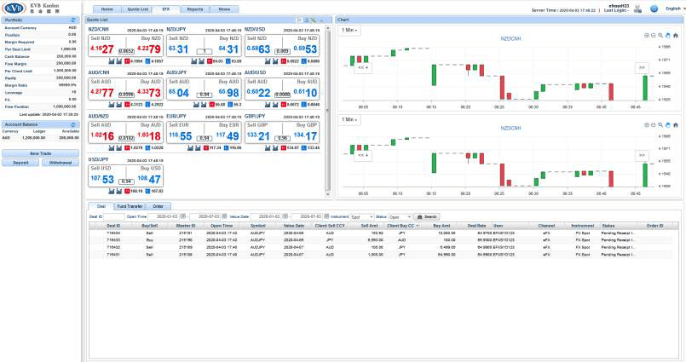Focus the Deal ID input field
686x362 pixels.
(x=114, y=217)
